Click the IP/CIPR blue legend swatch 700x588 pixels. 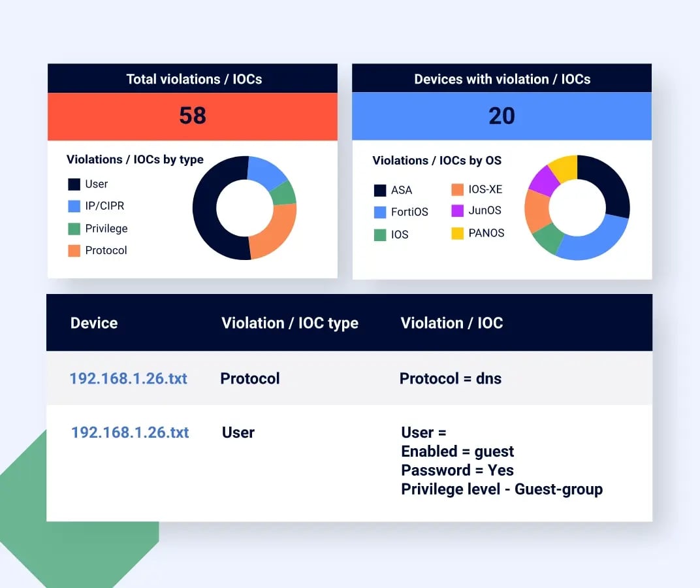tap(74, 206)
